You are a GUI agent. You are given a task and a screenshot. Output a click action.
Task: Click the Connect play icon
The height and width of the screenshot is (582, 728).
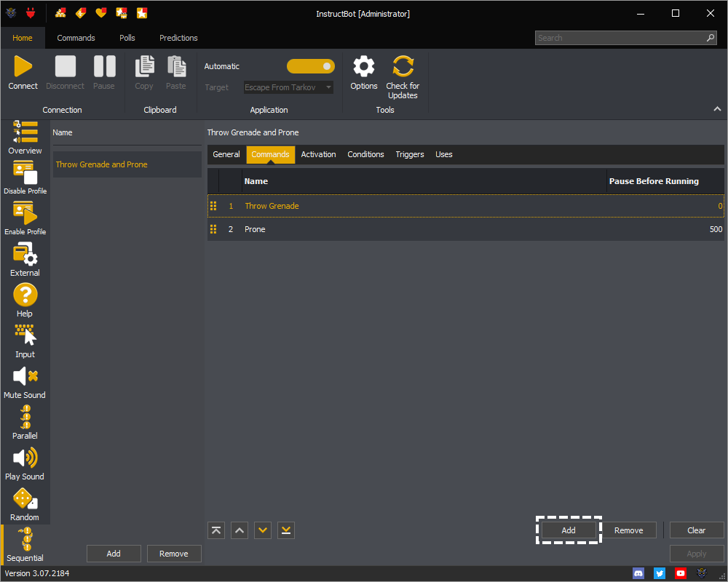point(23,66)
